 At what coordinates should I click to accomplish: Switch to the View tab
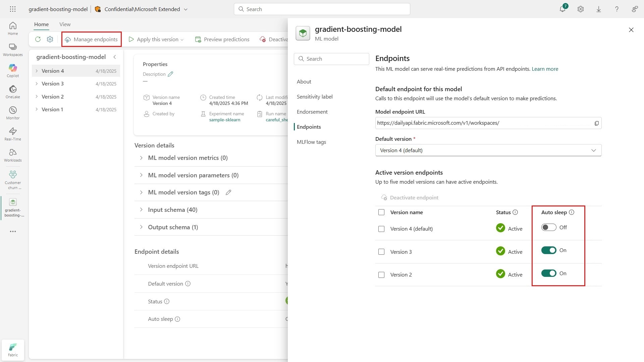tap(65, 24)
